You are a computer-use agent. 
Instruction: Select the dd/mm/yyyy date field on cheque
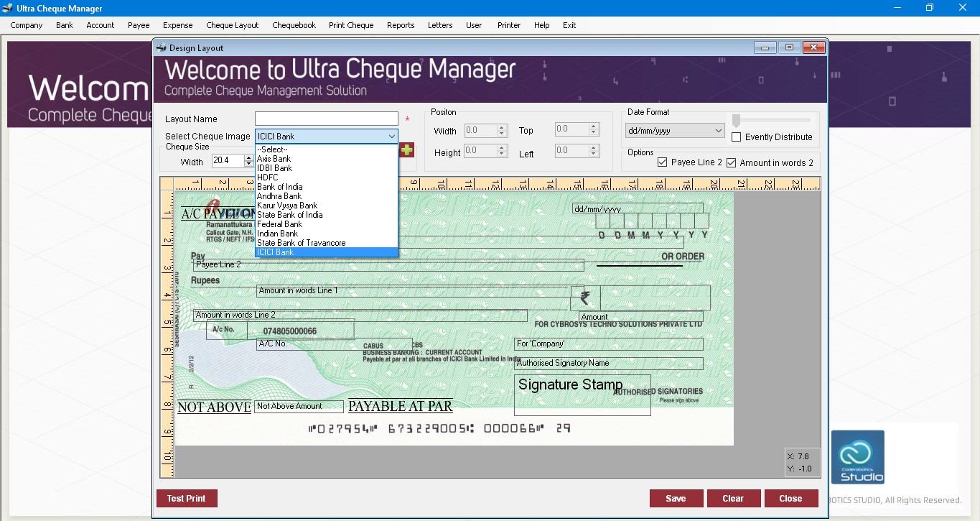[x=638, y=208]
